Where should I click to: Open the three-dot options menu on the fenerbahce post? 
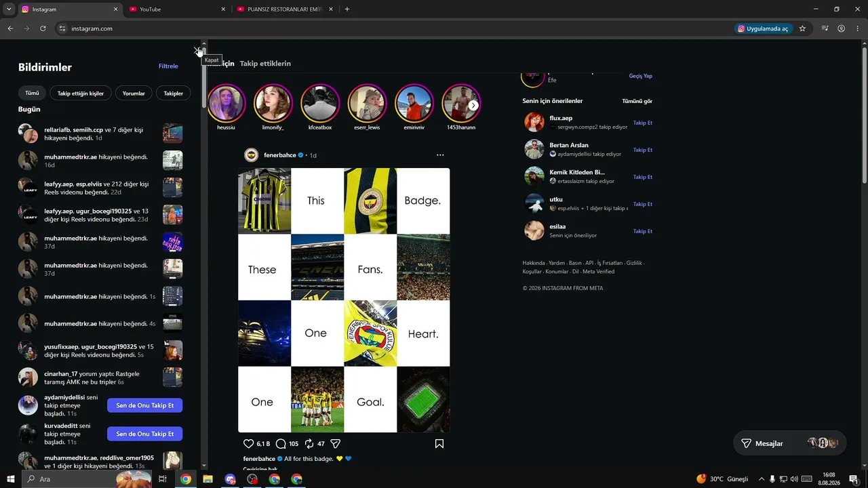click(440, 155)
